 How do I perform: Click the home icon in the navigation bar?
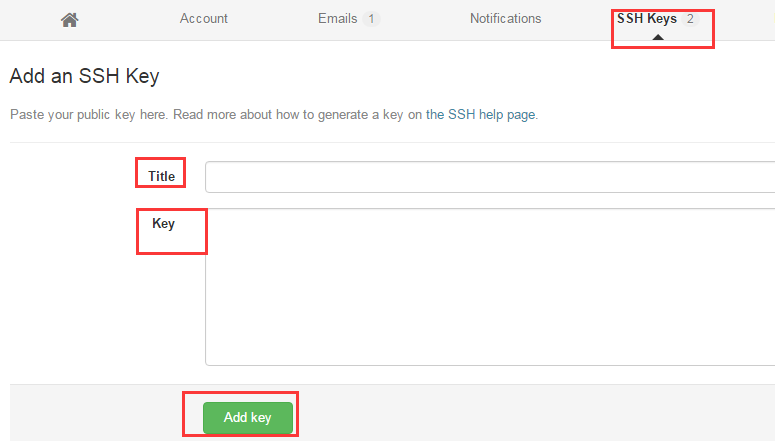pos(69,19)
